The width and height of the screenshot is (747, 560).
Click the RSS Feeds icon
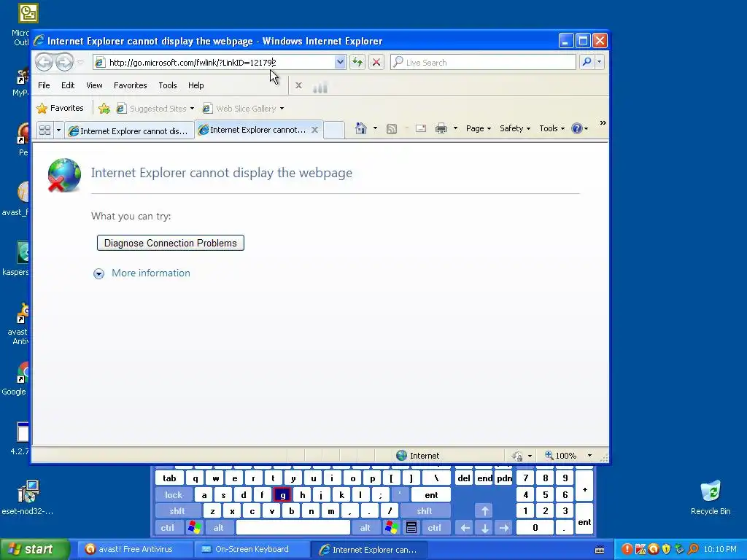point(392,128)
